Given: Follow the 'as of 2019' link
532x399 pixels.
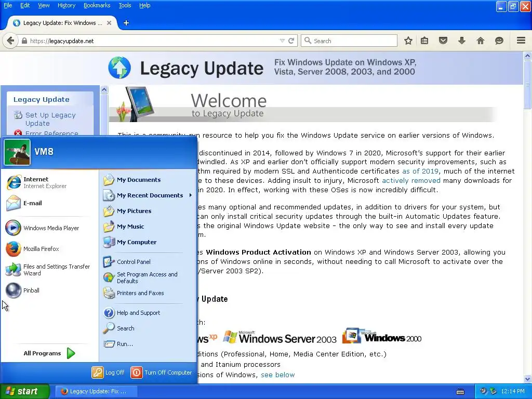Looking at the screenshot, I should 420,171.
